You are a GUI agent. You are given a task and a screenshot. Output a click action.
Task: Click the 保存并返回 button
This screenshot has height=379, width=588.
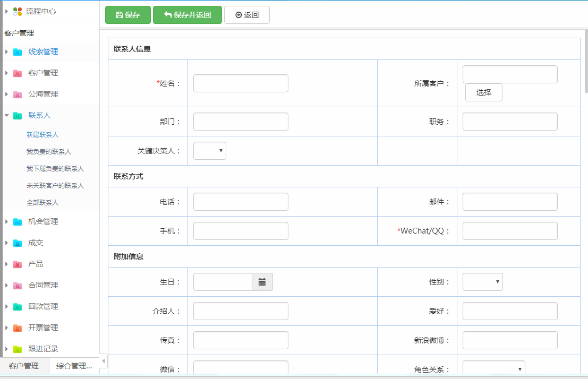187,15
